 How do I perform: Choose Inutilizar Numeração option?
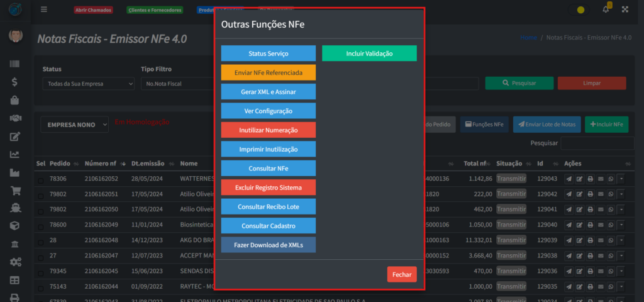point(268,130)
